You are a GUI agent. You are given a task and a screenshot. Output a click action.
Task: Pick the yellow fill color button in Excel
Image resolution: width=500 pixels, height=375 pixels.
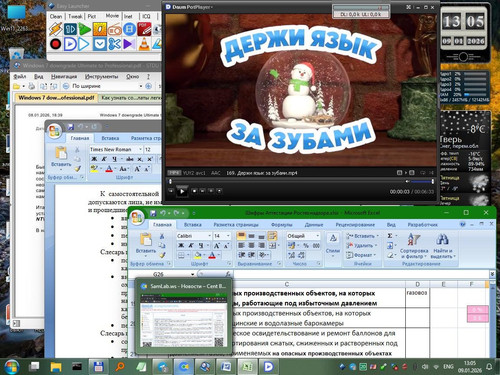coord(197,255)
